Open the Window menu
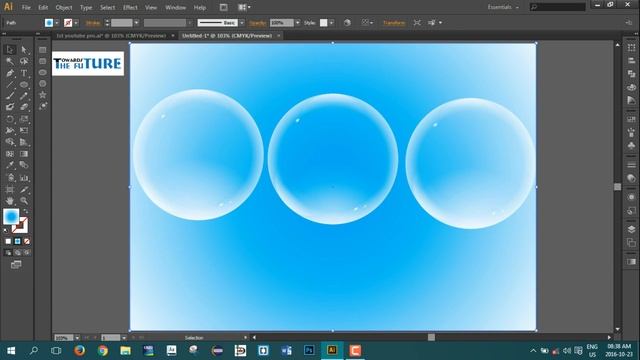This screenshot has width=640, height=360. coord(176,7)
